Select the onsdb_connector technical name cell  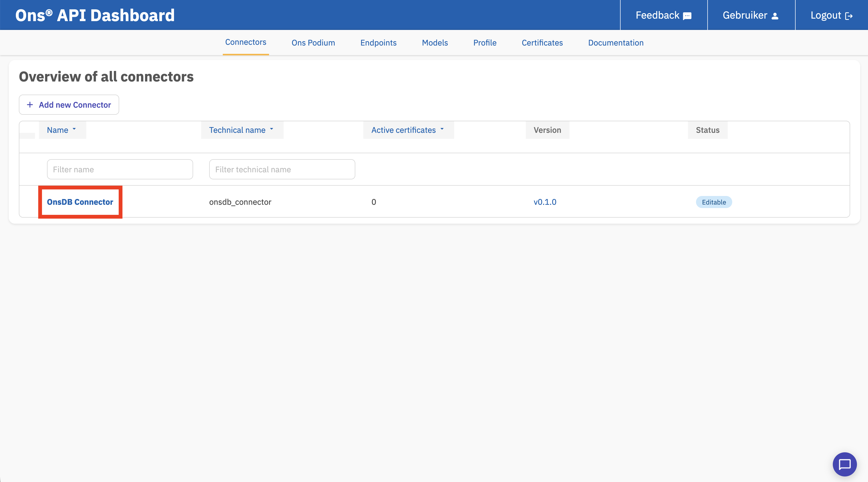point(240,202)
